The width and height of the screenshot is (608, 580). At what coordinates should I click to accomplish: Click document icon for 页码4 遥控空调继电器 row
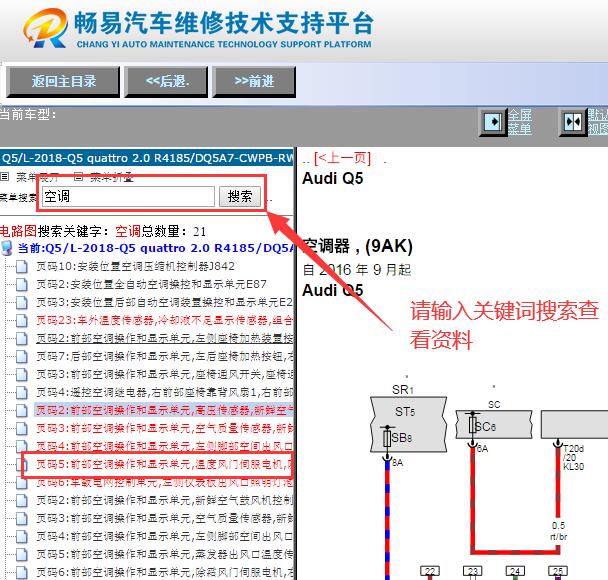click(22, 392)
